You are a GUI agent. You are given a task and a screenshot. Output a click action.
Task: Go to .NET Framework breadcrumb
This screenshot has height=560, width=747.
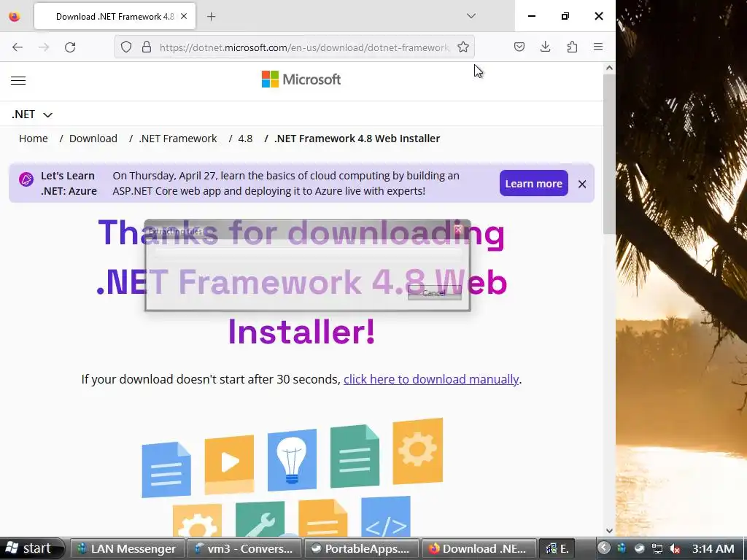[178, 139]
